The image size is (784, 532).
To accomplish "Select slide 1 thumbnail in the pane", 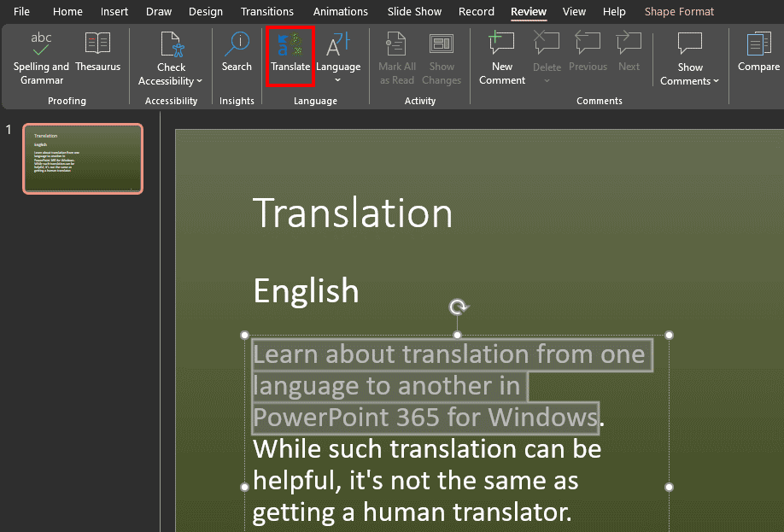I will point(82,159).
